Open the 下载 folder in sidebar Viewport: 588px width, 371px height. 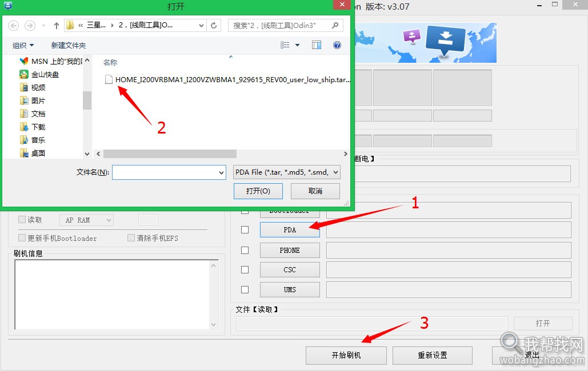coord(38,127)
